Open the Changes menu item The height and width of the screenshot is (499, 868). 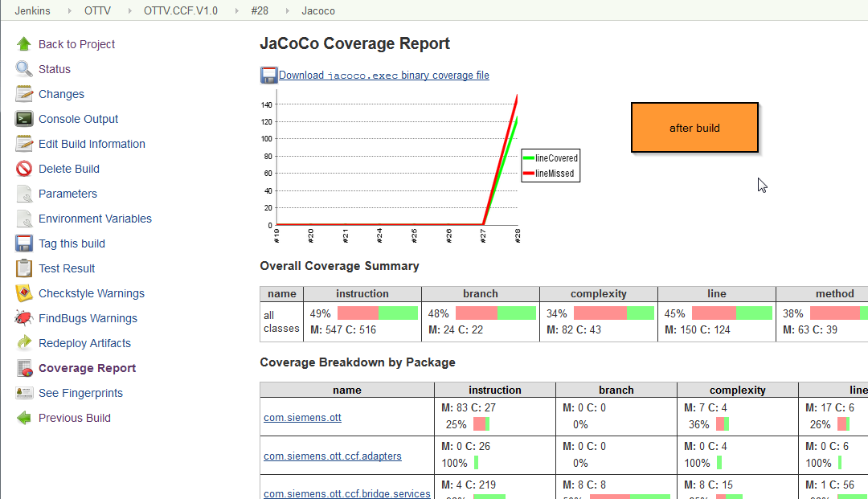61,94
